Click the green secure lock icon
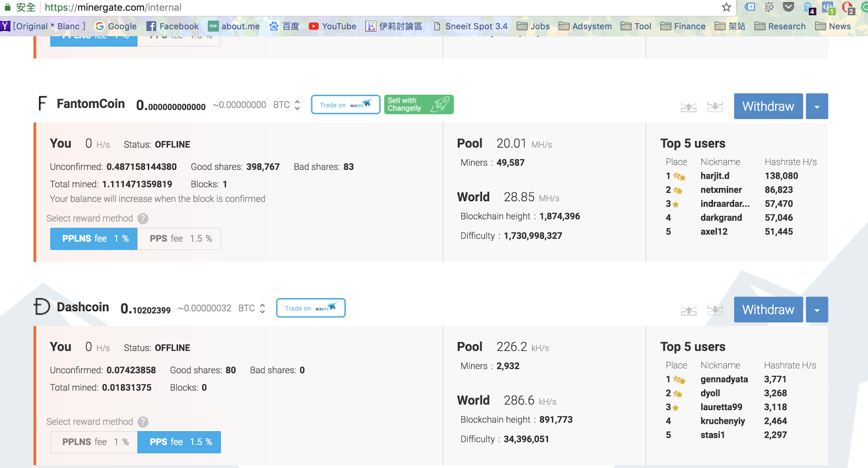 pos(7,7)
